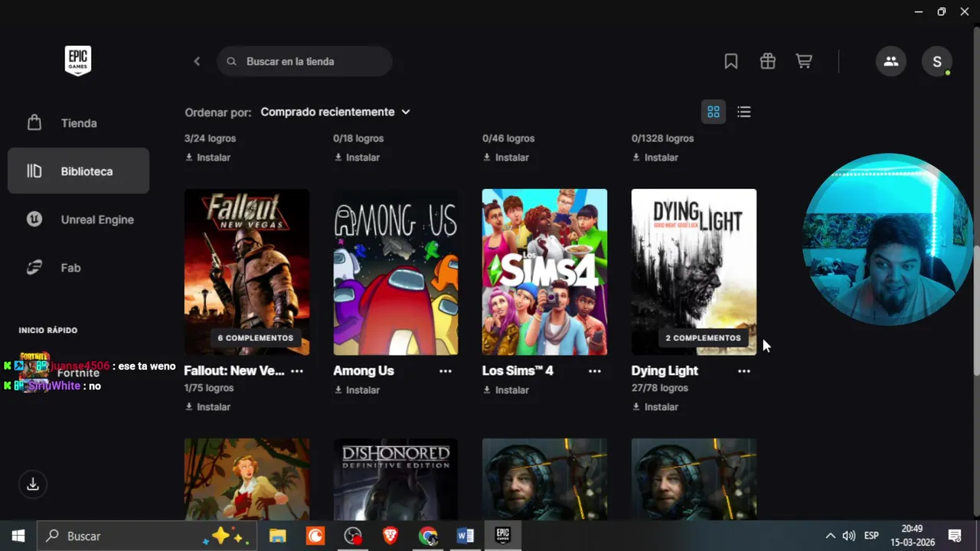980x551 pixels.
Task: Open Fallout: New Vegas cover
Action: point(247,272)
